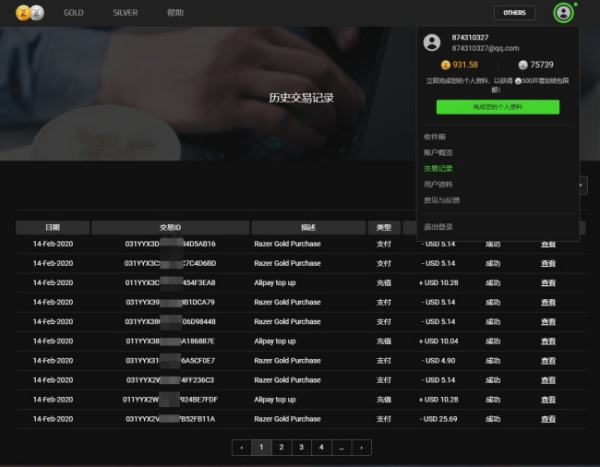Go to previous page arrow in pagination
Image resolution: width=600 pixels, height=467 pixels.
click(241, 447)
